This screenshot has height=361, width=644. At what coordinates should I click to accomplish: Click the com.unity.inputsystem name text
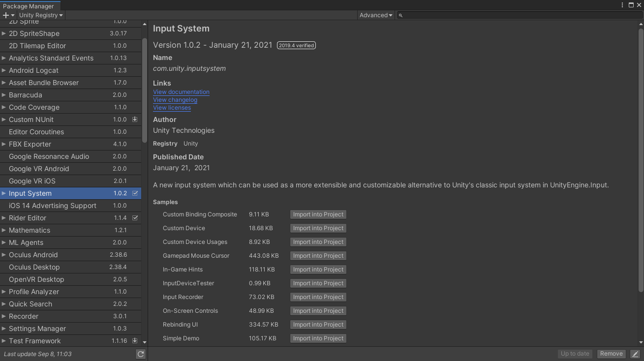coord(189,68)
